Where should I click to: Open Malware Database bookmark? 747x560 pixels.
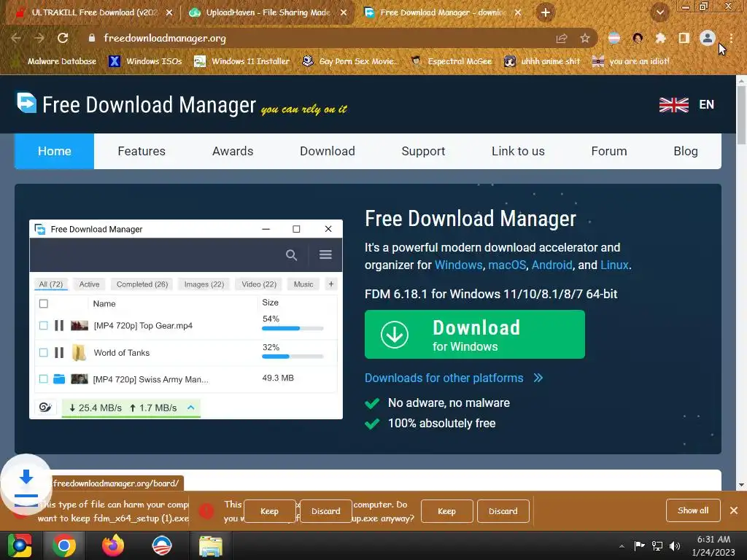tap(55, 61)
